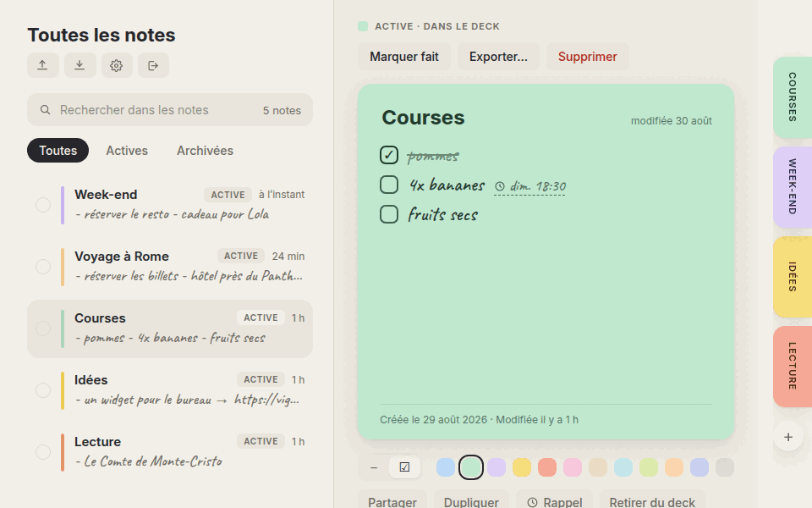812x508 pixels.
Task: Check the fruits secs item
Action: (389, 214)
